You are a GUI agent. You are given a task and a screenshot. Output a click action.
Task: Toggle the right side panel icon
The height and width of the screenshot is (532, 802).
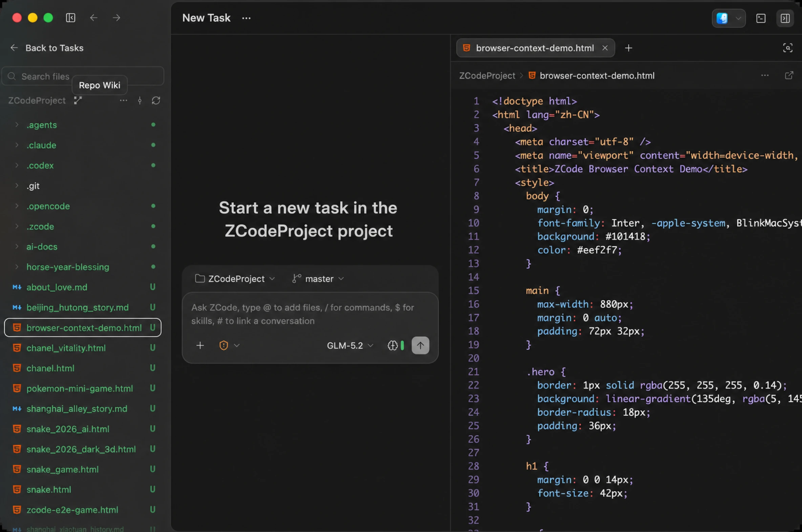(785, 18)
